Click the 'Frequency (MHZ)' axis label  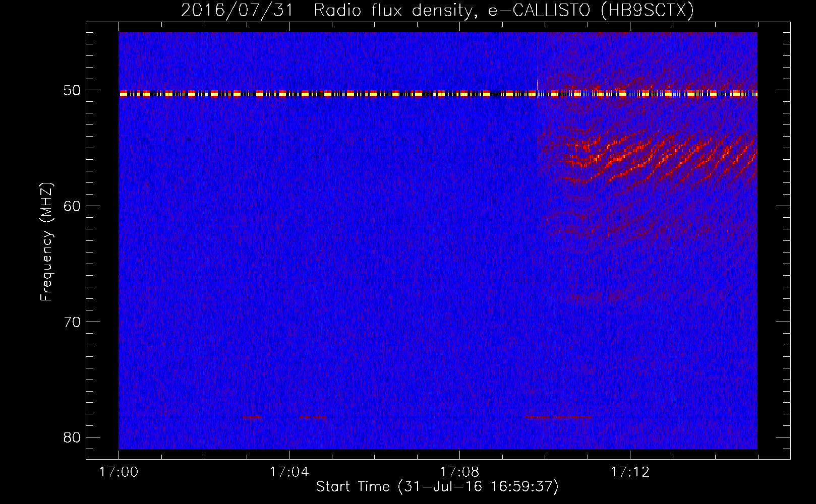(46, 242)
